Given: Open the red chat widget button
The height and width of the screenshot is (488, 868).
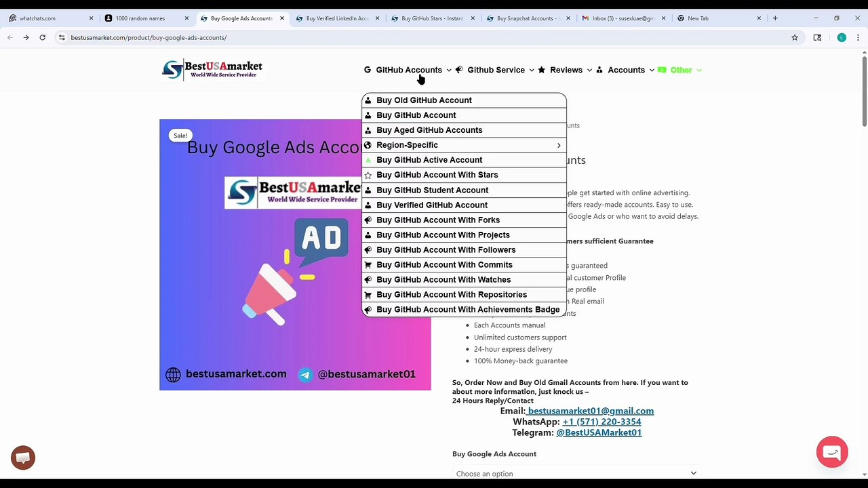Looking at the screenshot, I should (832, 452).
